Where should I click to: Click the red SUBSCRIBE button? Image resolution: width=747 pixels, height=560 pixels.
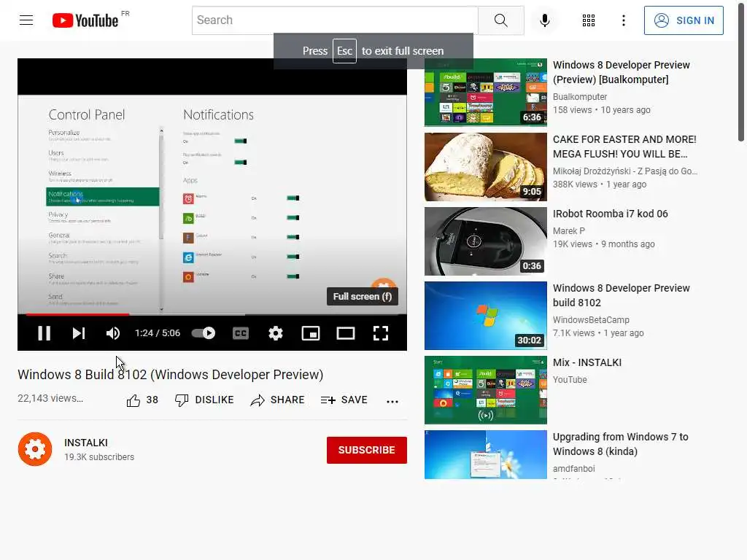click(x=366, y=450)
